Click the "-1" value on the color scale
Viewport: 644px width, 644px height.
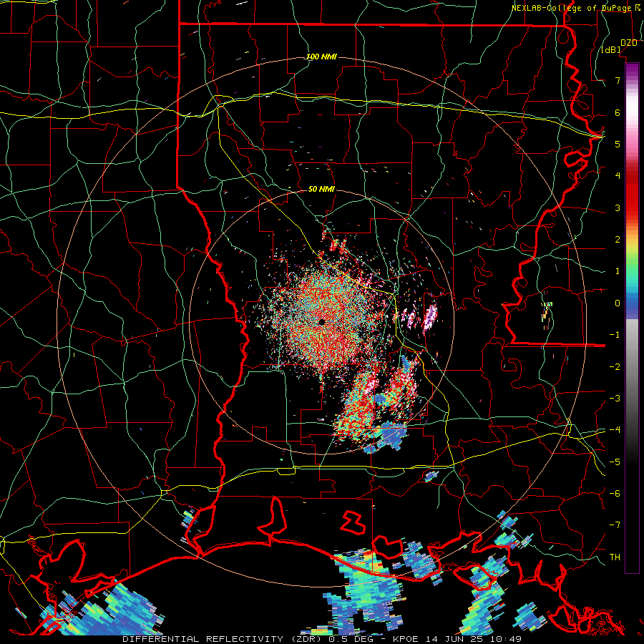coord(615,335)
